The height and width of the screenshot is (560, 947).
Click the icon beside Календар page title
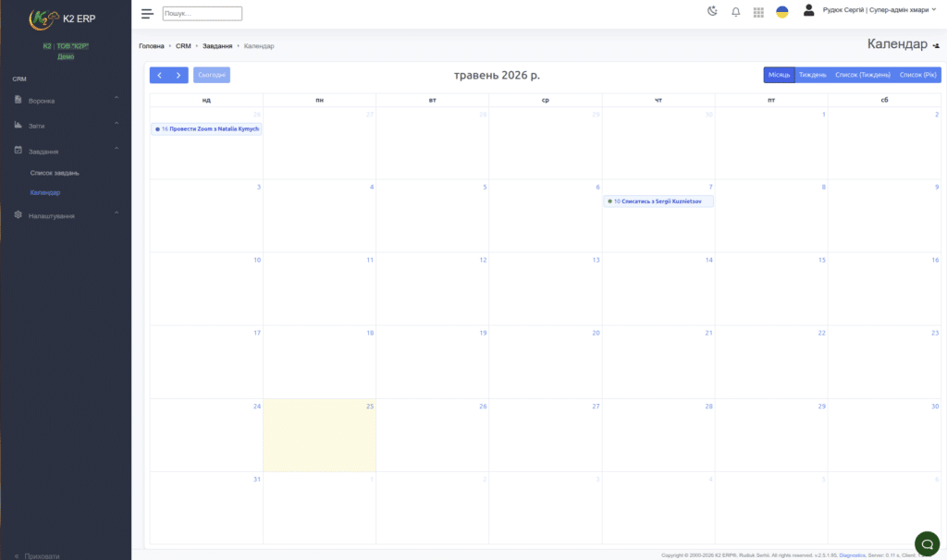936,45
